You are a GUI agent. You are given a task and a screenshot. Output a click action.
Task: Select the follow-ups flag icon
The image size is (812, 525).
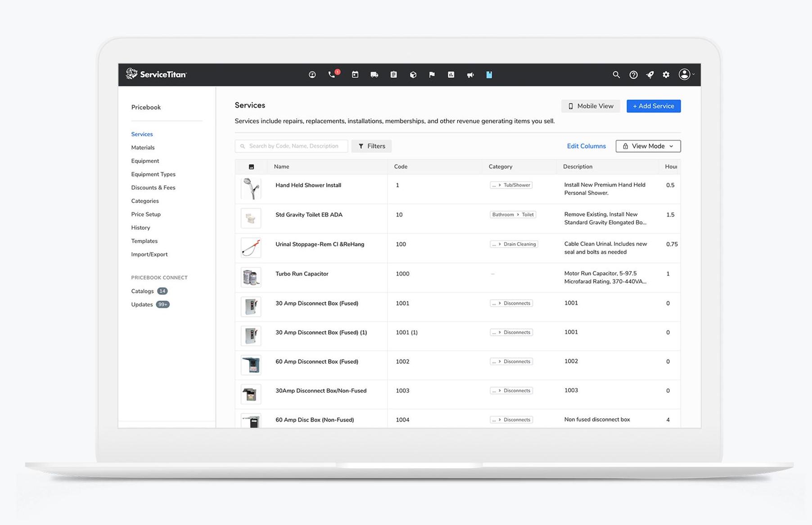(432, 75)
